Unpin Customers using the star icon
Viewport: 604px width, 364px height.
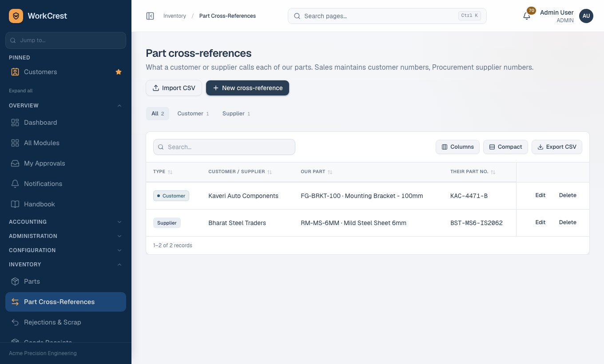[119, 72]
